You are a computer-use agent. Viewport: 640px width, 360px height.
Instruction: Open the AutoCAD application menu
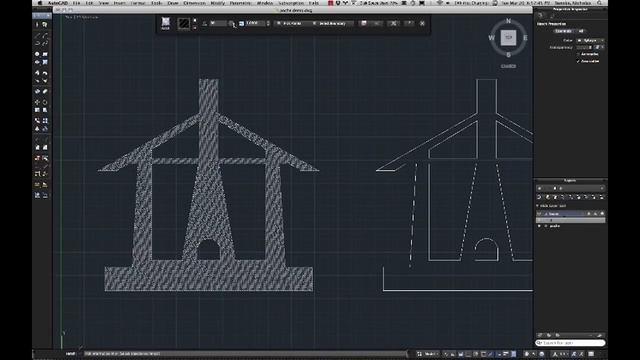click(x=58, y=3)
